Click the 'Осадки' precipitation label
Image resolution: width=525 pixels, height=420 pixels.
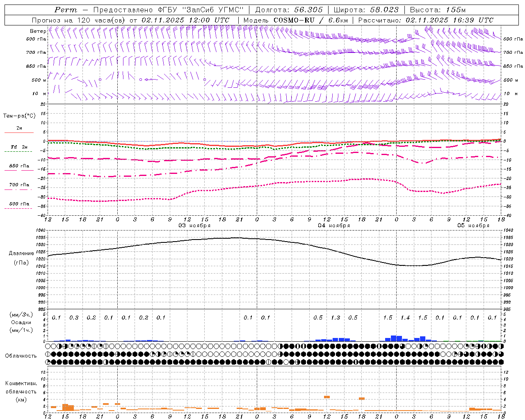[21, 322]
